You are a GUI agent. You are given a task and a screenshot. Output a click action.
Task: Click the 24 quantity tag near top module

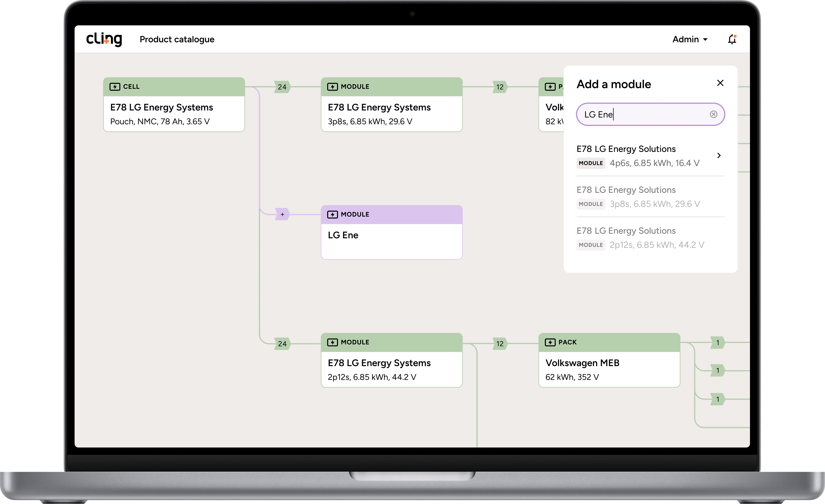[x=282, y=87]
